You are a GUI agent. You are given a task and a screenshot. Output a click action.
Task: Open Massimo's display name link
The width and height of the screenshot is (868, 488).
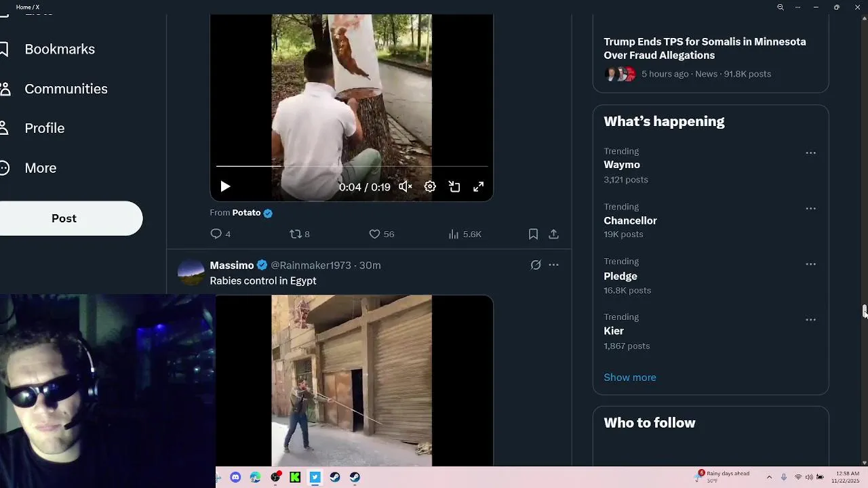pyautogui.click(x=232, y=265)
